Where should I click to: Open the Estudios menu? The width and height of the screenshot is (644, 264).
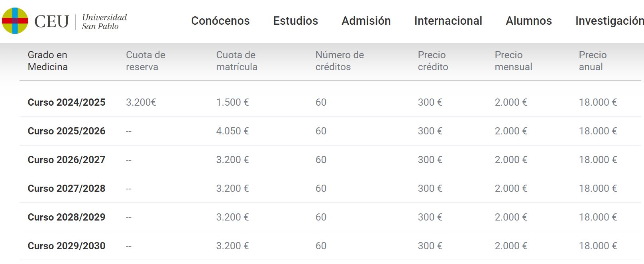tap(296, 21)
